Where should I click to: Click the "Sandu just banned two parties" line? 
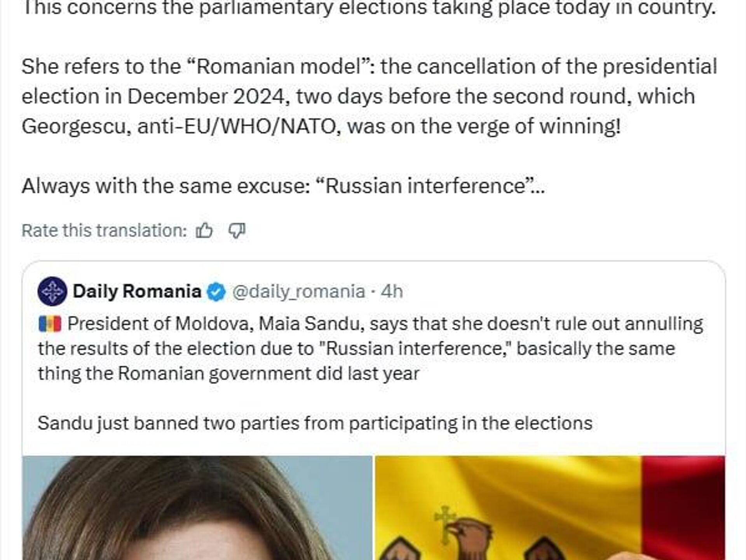click(x=315, y=423)
